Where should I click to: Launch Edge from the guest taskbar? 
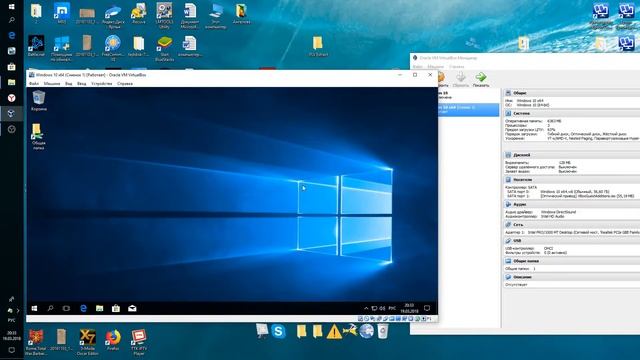83,308
